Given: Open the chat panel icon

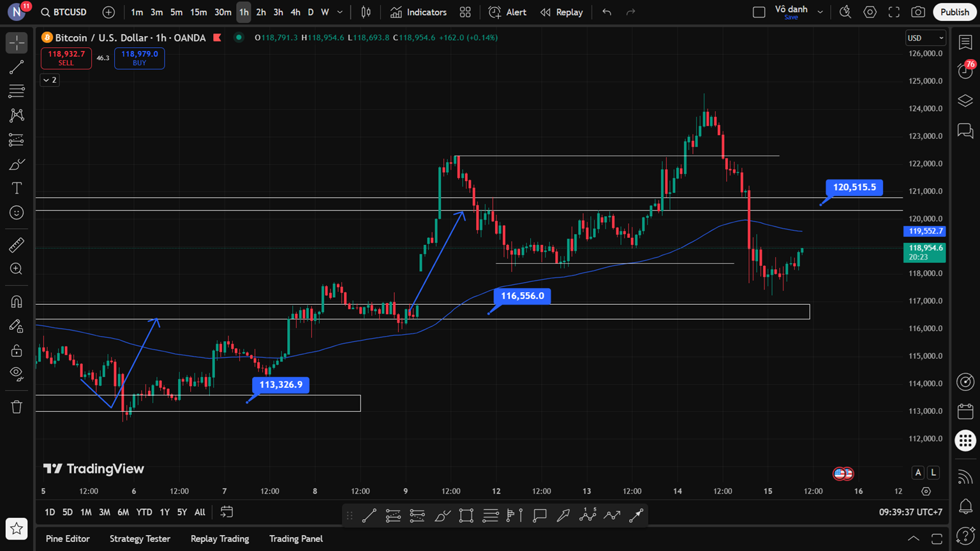Looking at the screenshot, I should click(x=965, y=131).
